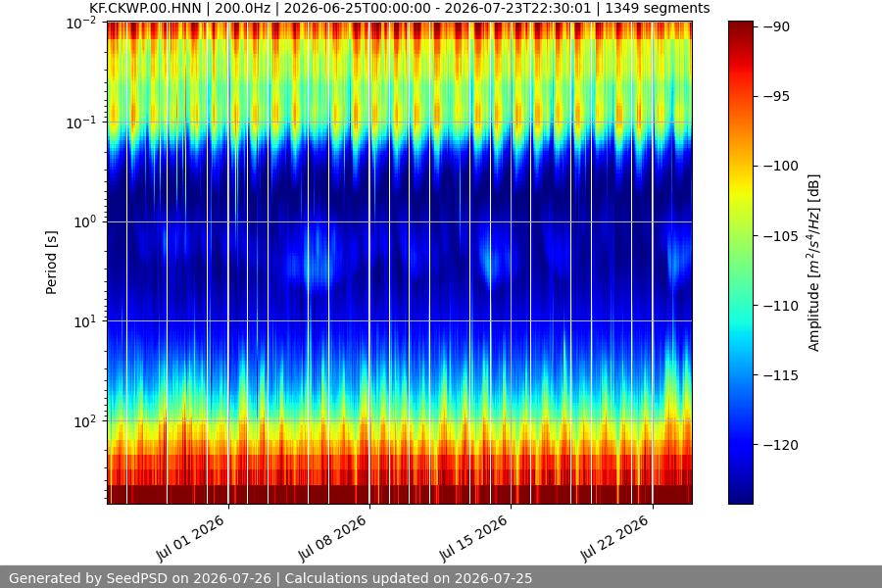Click the −120 colorbar tick label

[780, 445]
